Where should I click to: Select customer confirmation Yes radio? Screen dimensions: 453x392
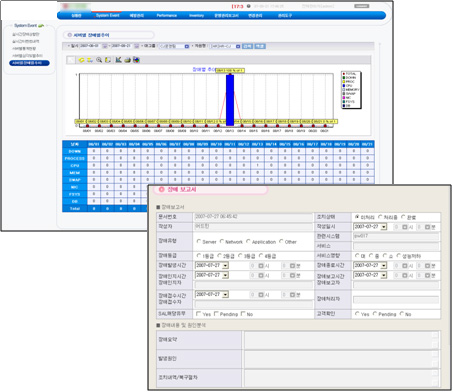coord(357,314)
